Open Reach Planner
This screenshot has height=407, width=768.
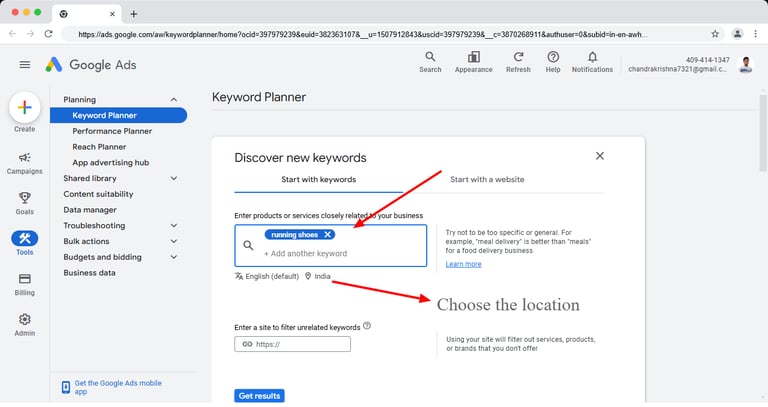tap(99, 146)
